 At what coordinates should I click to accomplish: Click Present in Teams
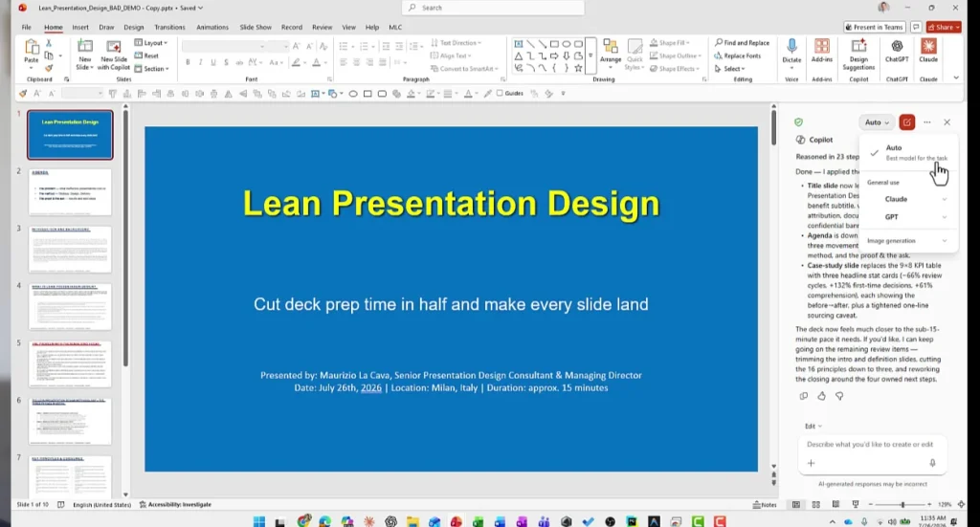pos(875,27)
